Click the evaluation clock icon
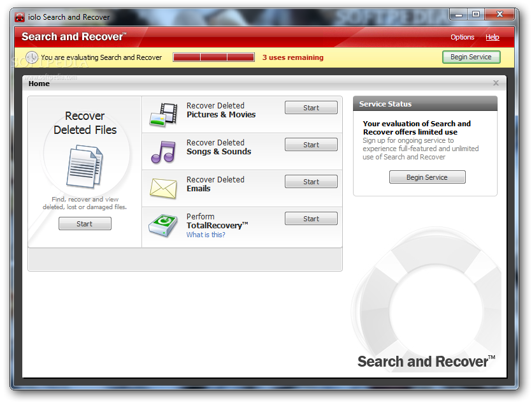This screenshot has width=532, height=403. (x=32, y=57)
